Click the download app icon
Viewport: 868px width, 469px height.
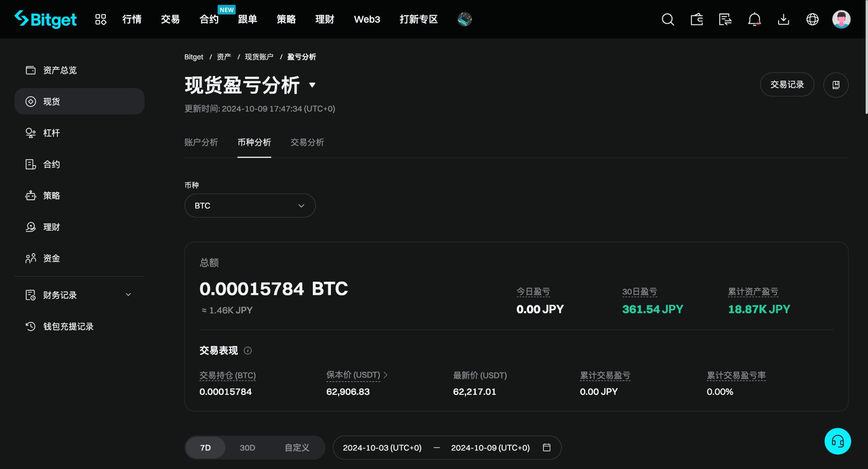(x=783, y=19)
